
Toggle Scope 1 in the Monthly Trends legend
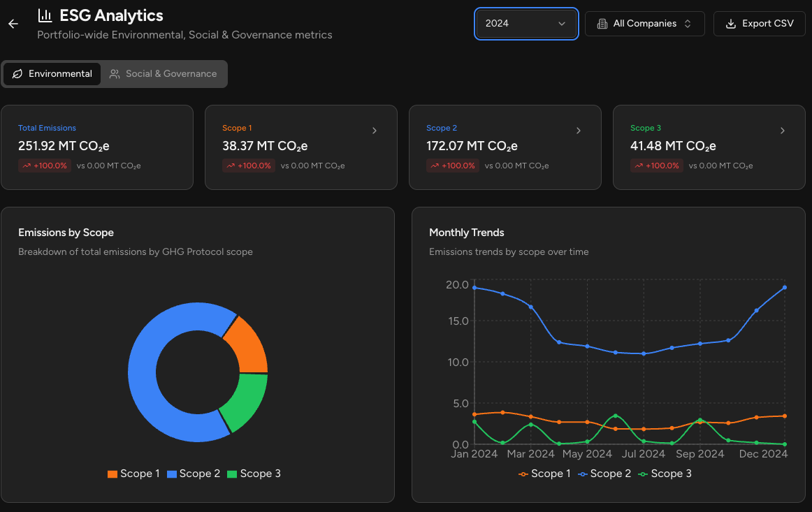click(544, 474)
